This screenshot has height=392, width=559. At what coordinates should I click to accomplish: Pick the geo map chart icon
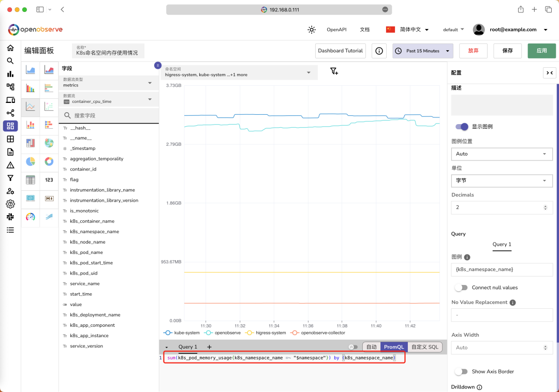(x=49, y=143)
